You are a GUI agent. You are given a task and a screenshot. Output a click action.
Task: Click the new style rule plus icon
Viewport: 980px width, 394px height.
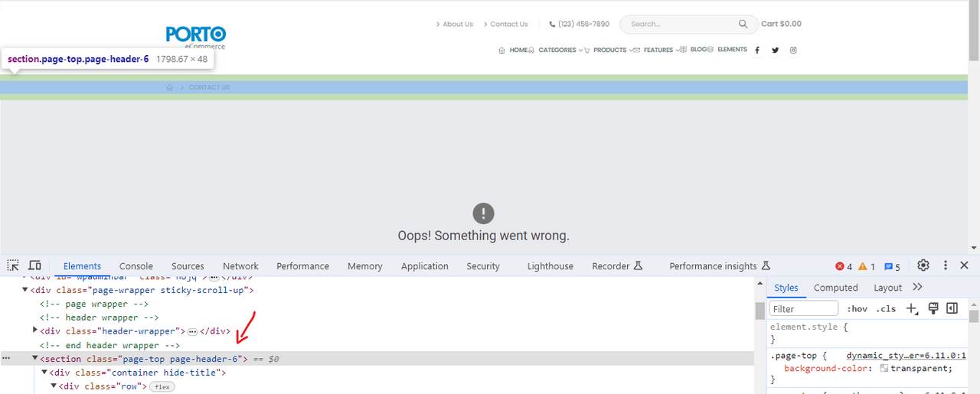pyautogui.click(x=911, y=308)
